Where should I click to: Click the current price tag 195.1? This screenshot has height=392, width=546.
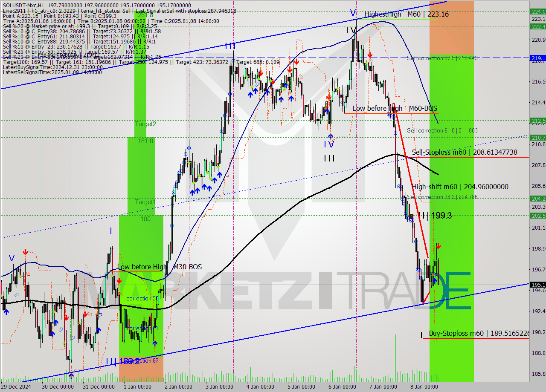pos(537,285)
